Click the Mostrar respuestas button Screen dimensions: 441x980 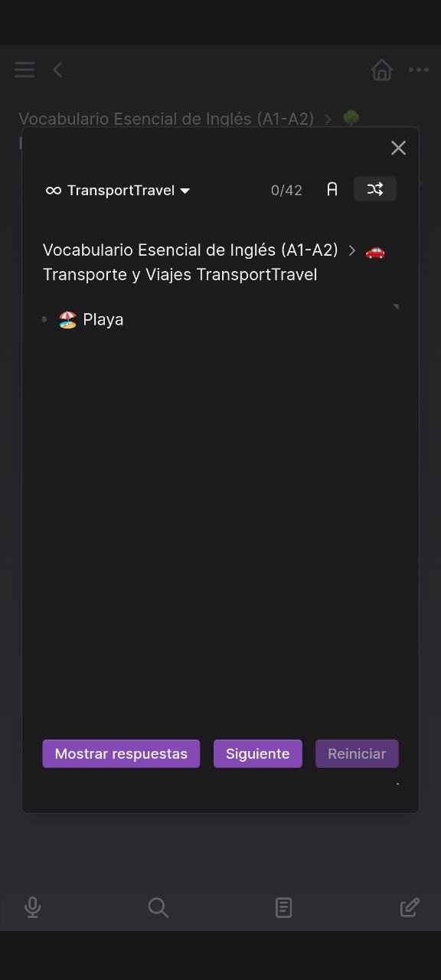pyautogui.click(x=121, y=753)
